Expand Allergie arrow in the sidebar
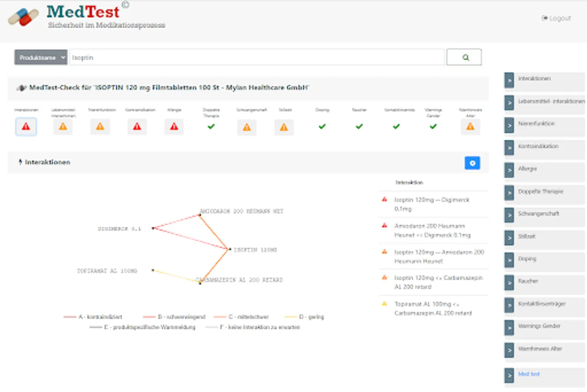 pyautogui.click(x=509, y=170)
